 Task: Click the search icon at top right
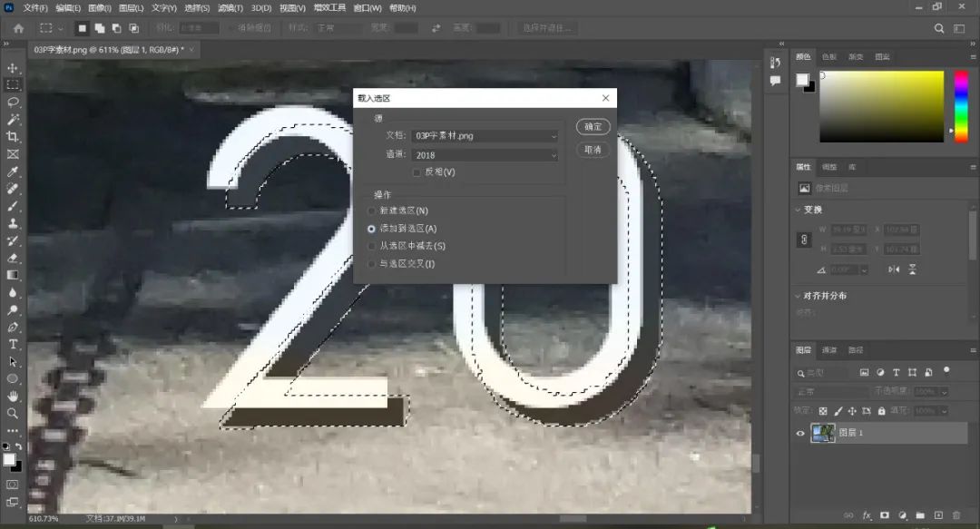pyautogui.click(x=939, y=28)
